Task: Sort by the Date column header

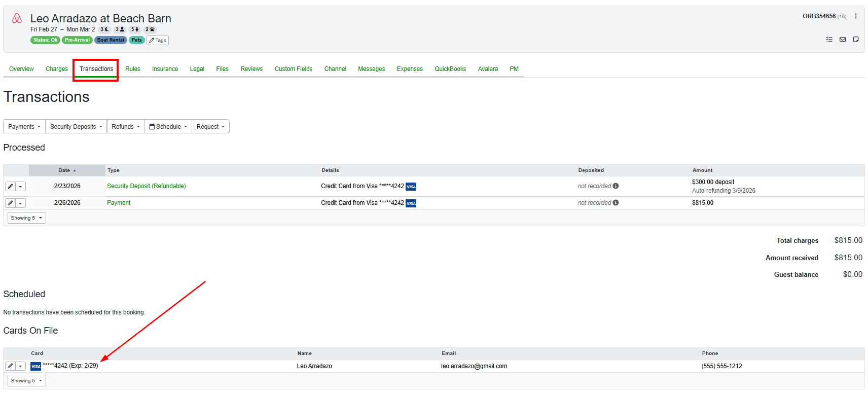Action: [x=66, y=170]
